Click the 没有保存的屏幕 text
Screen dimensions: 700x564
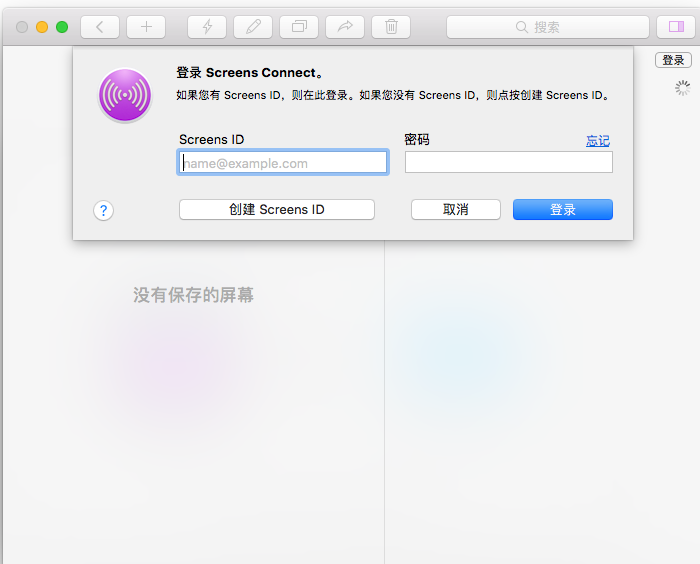coord(193,295)
